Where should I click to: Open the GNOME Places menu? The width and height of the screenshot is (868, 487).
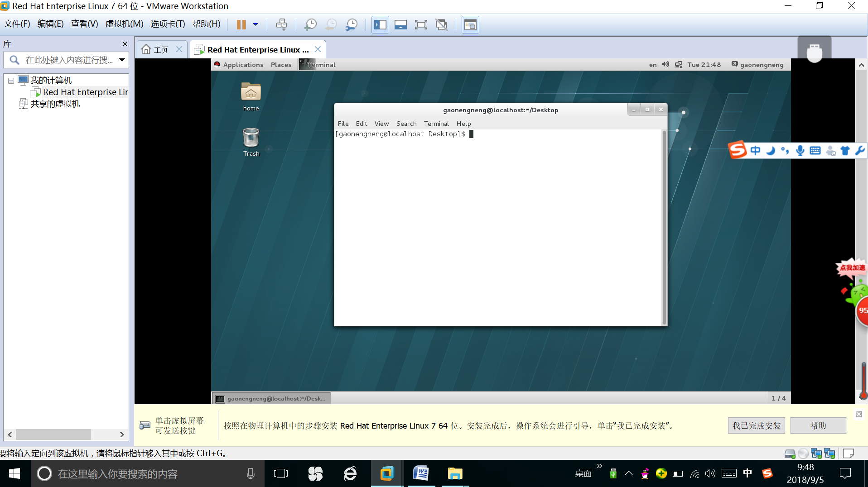tap(281, 65)
